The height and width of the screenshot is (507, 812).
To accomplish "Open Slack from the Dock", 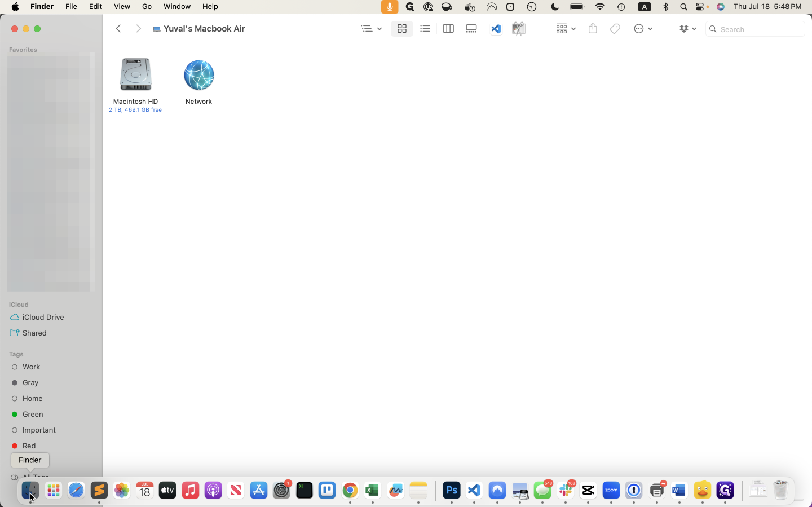I will [x=566, y=491].
